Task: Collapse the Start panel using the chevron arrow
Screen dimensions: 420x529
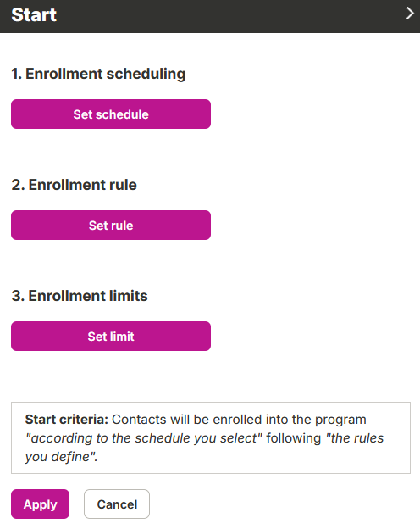Action: (x=410, y=14)
